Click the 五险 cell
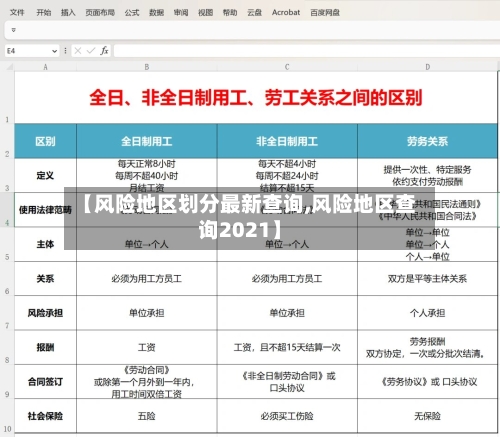This screenshot has width=500, height=437. point(147,416)
